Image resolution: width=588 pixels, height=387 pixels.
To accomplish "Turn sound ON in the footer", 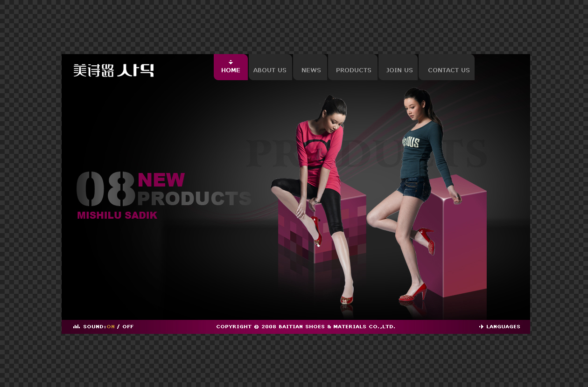I will [x=111, y=327].
